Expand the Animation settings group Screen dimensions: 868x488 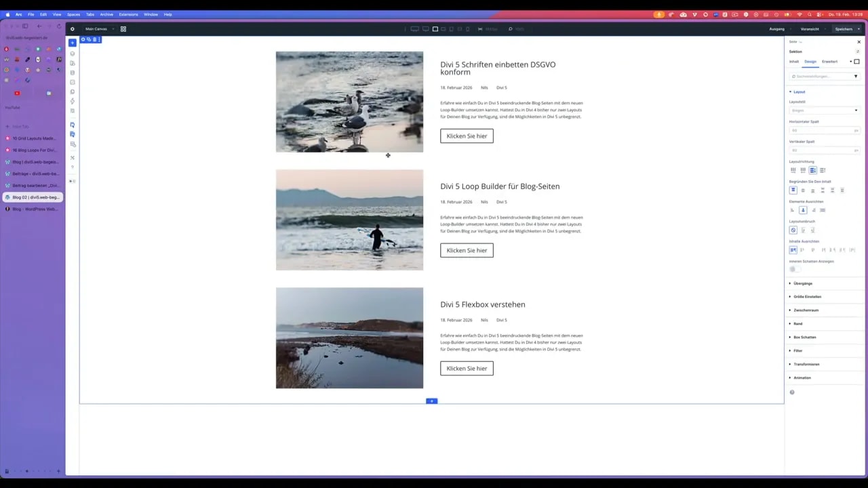[x=802, y=378]
